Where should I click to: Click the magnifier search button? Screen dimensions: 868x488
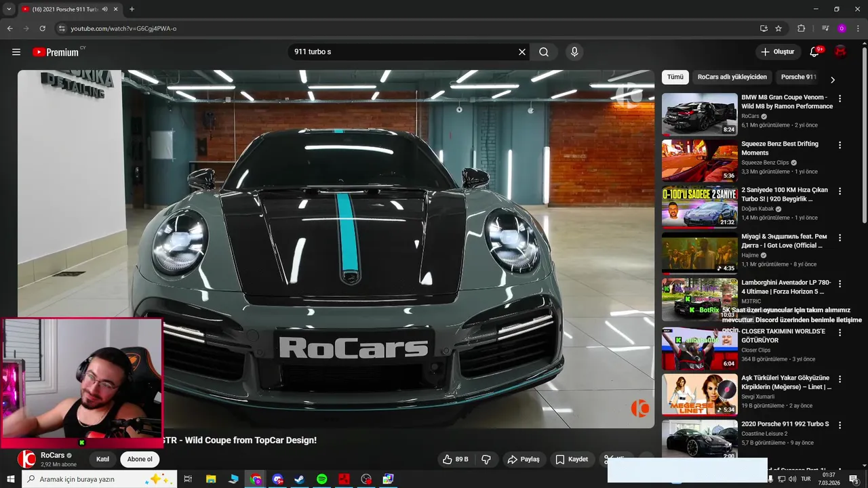[x=544, y=52]
